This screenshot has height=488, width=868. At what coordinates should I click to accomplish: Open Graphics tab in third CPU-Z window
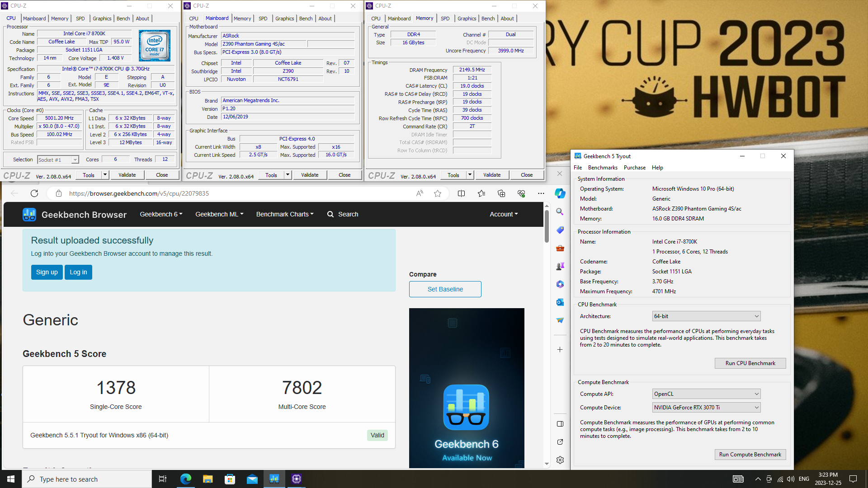pyautogui.click(x=467, y=19)
